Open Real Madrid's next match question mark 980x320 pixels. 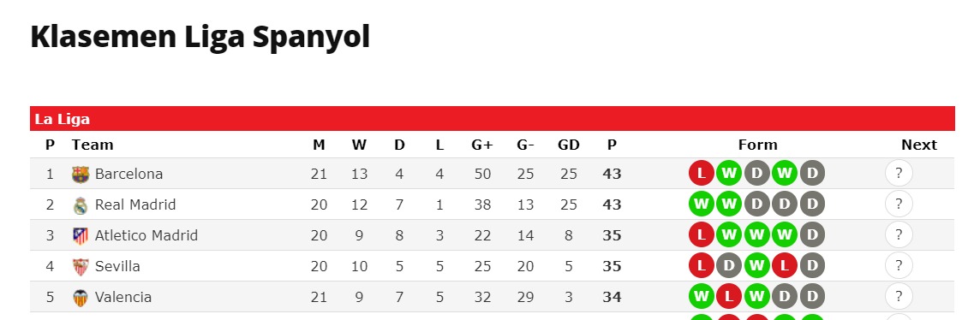coord(899,204)
